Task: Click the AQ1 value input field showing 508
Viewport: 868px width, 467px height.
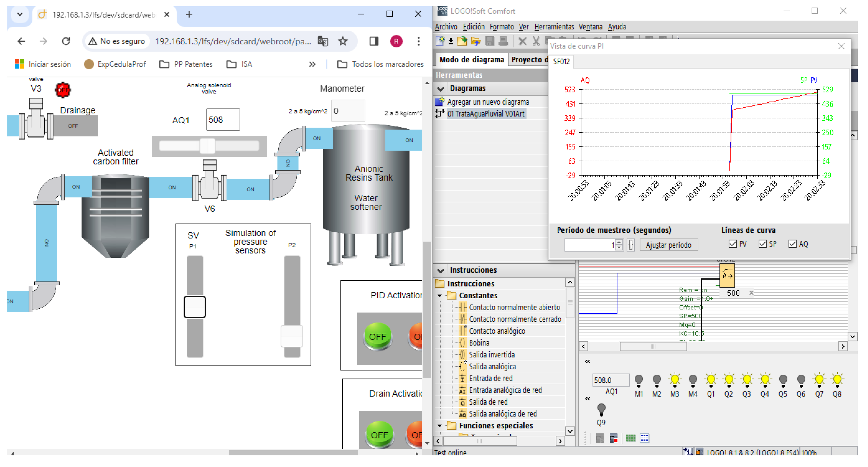Action: (x=223, y=120)
